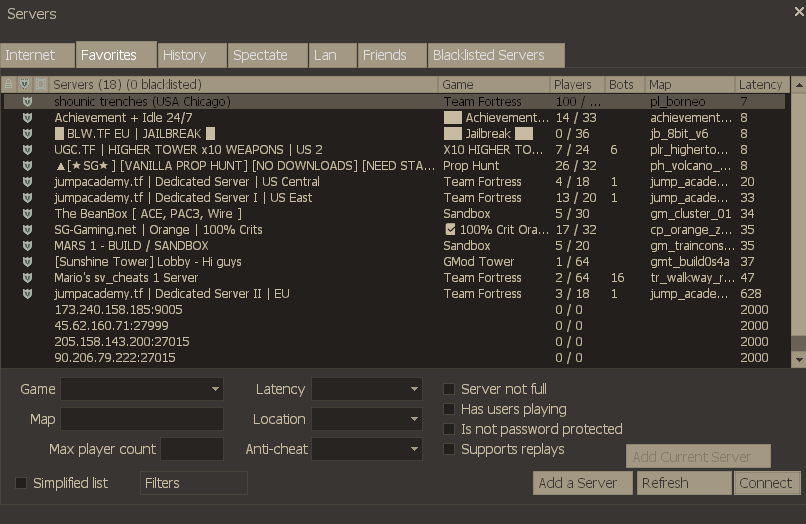806x524 pixels.
Task: Sort by password lock column icon
Action: (x=8, y=84)
